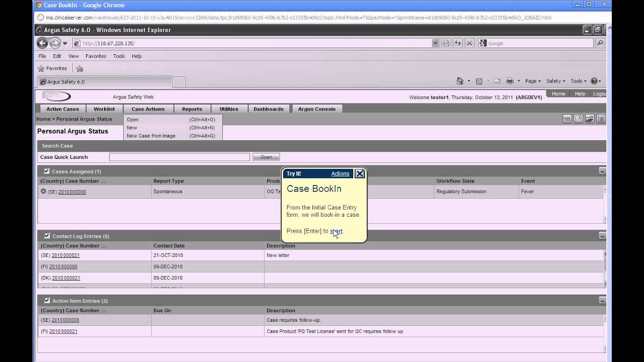Toggle the Cases Assigned checkbox
644x362 pixels.
47,171
